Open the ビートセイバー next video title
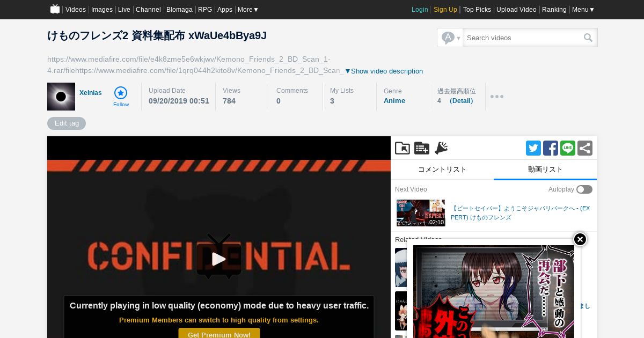Image resolution: width=644 pixels, height=338 pixels. click(520, 213)
